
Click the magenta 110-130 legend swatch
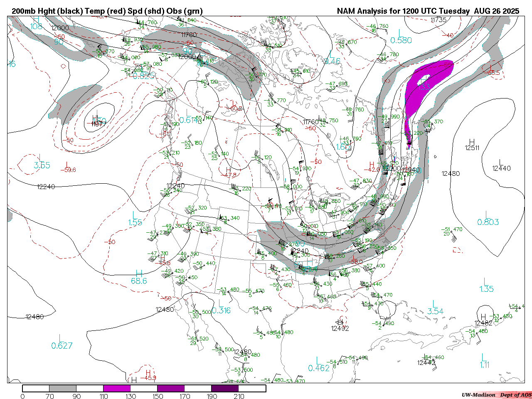point(117,388)
